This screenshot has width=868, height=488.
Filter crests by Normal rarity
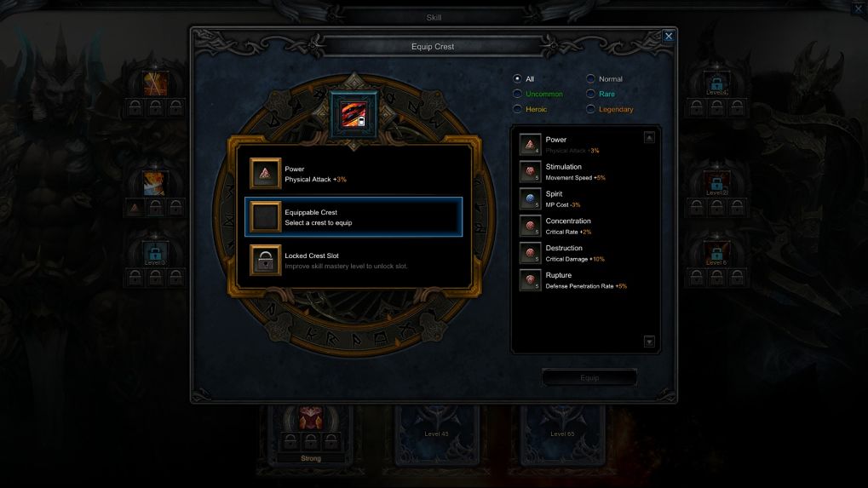point(590,78)
